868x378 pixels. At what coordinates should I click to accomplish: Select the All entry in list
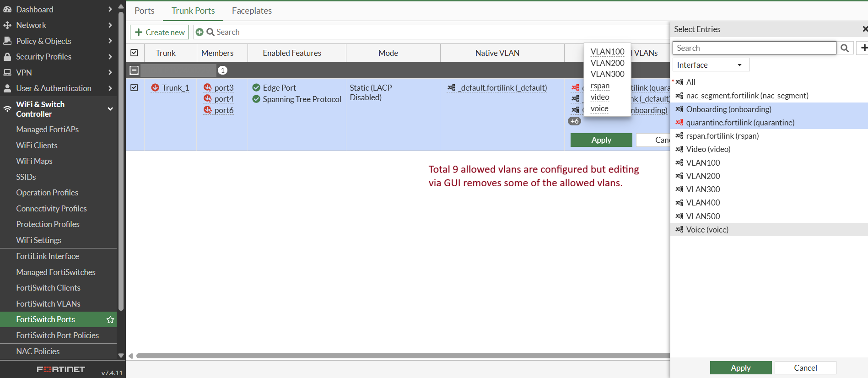tap(769, 82)
